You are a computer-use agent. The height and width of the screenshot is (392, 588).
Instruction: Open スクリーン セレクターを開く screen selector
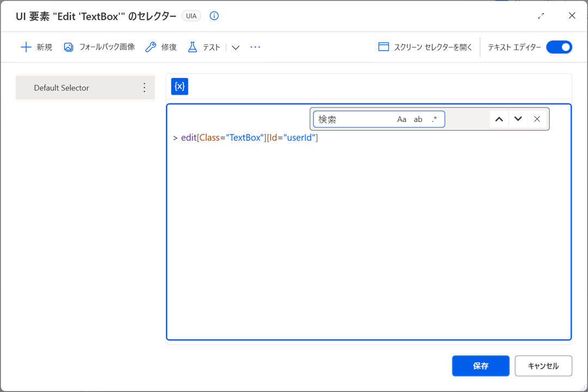[425, 47]
